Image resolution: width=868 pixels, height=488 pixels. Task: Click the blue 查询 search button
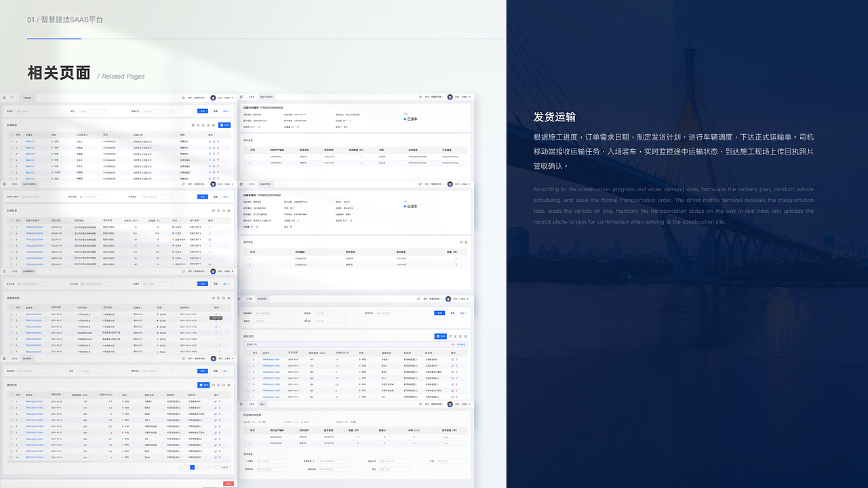[202, 111]
